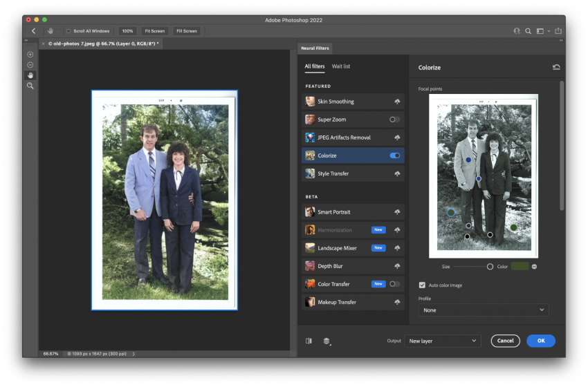Switch to the Wait list tab
This screenshot has width=588, height=387.
[341, 66]
